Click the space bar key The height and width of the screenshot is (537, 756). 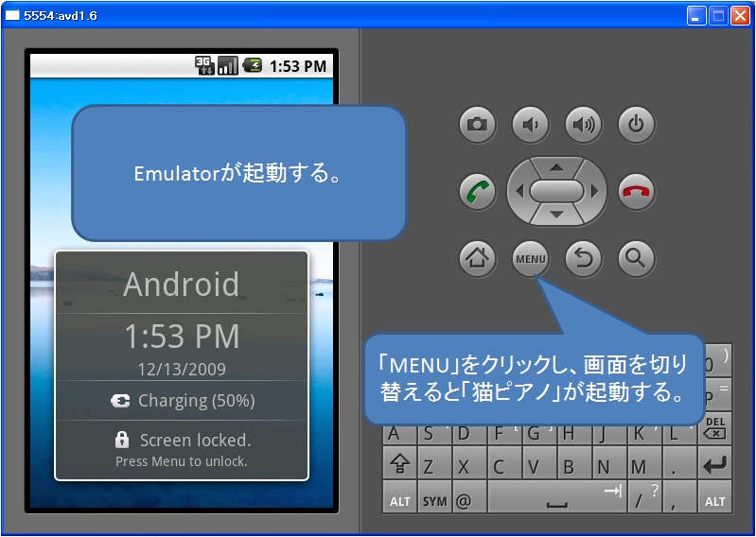[557, 497]
